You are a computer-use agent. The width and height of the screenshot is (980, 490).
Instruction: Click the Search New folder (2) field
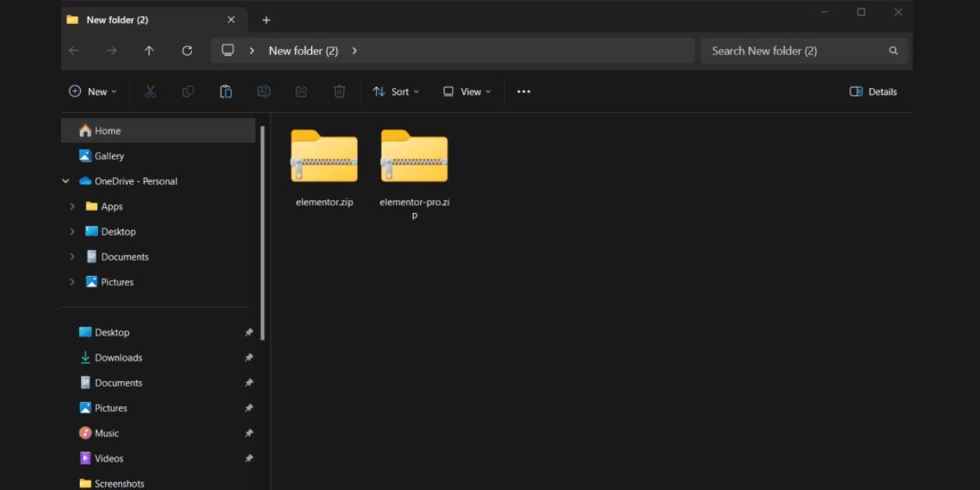(x=804, y=51)
